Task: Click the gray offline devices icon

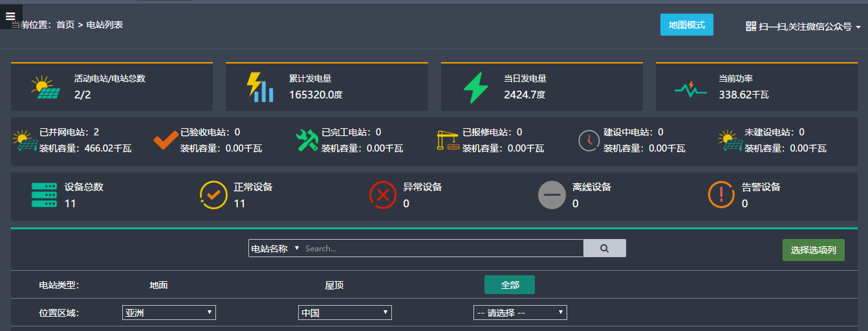Action: (x=552, y=195)
